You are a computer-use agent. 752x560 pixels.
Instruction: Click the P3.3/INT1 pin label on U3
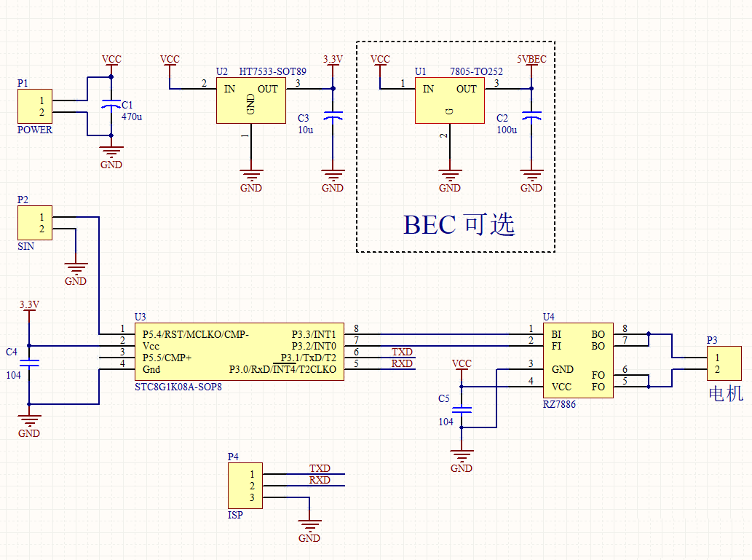click(314, 334)
